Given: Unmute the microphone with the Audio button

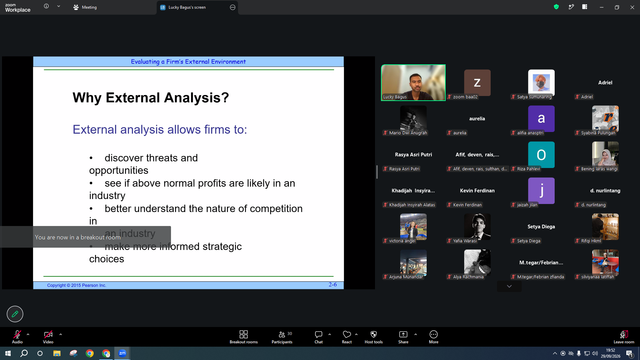Looking at the screenshot, I should point(17,337).
